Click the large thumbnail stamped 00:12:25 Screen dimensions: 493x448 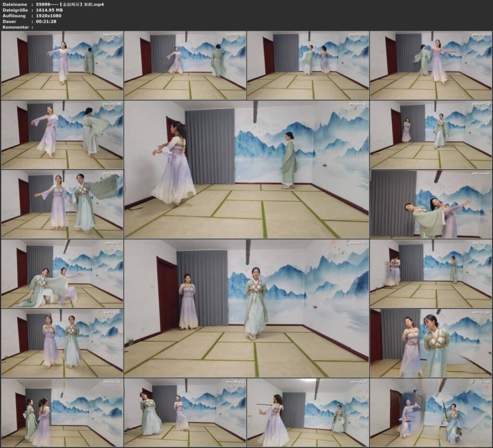(x=246, y=308)
